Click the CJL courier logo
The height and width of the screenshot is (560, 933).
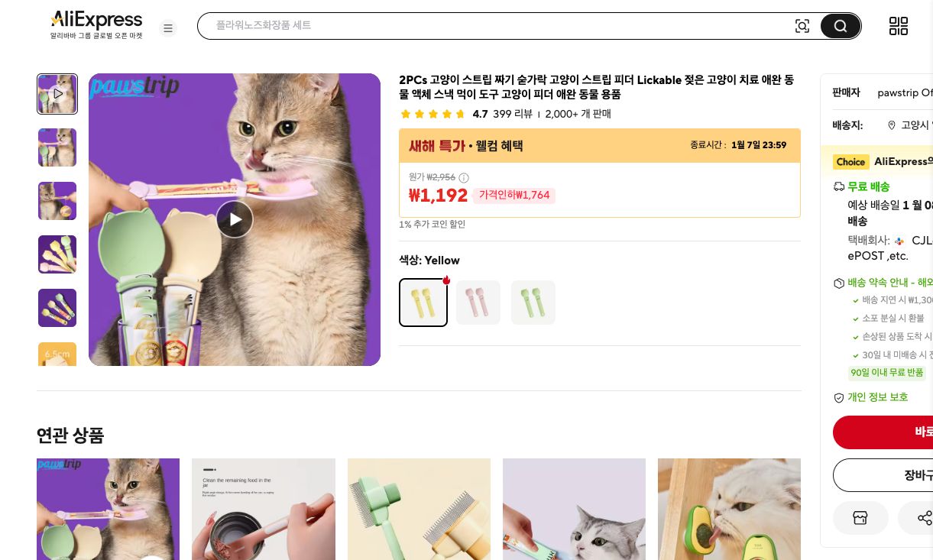(x=899, y=241)
